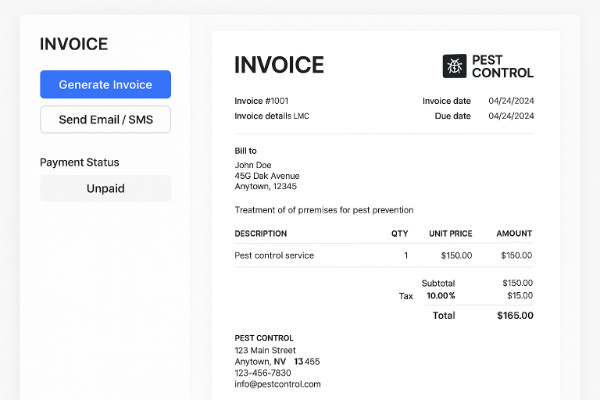The image size is (600, 400).
Task: Click the 123 Main Street address line
Action: 265,350
